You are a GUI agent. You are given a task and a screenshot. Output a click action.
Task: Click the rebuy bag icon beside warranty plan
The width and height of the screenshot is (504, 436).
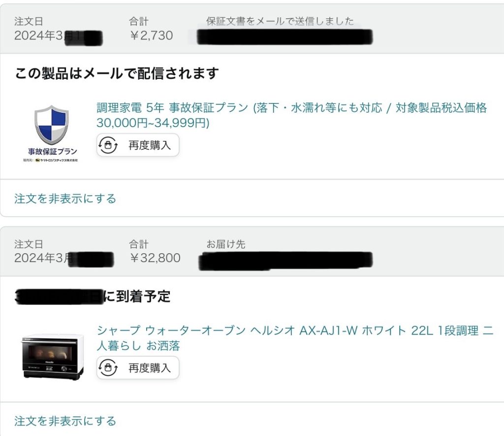pyautogui.click(x=108, y=145)
